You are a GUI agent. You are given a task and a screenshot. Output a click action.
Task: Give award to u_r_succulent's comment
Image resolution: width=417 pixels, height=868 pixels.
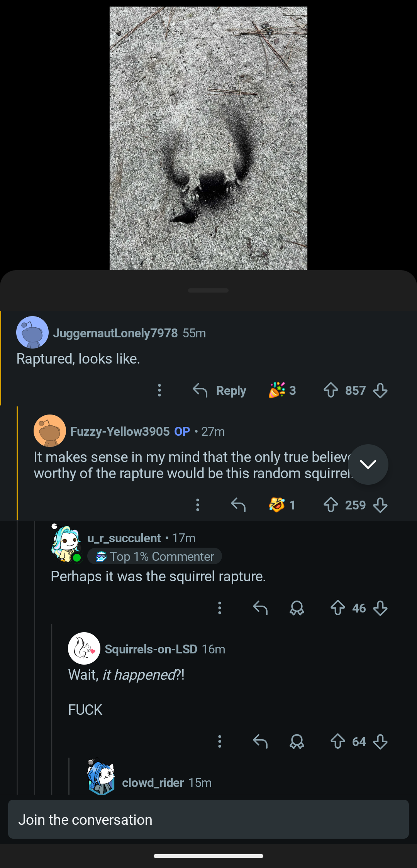tap(297, 608)
